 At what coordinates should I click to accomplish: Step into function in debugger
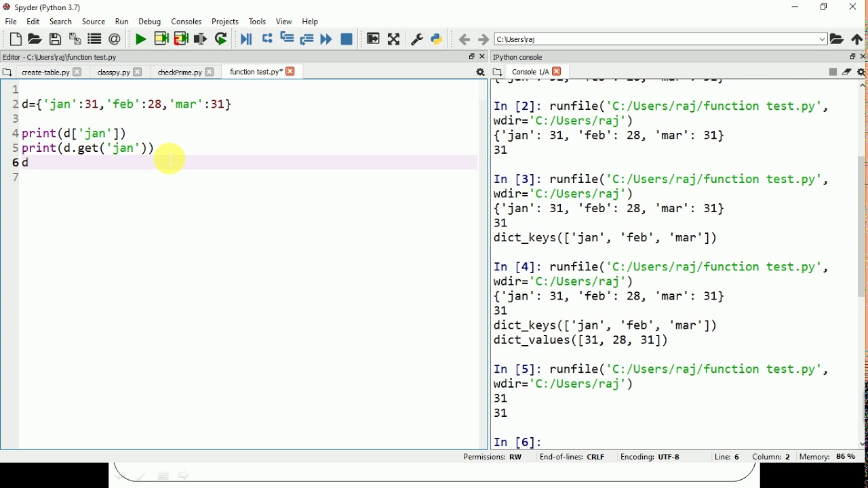(x=288, y=39)
